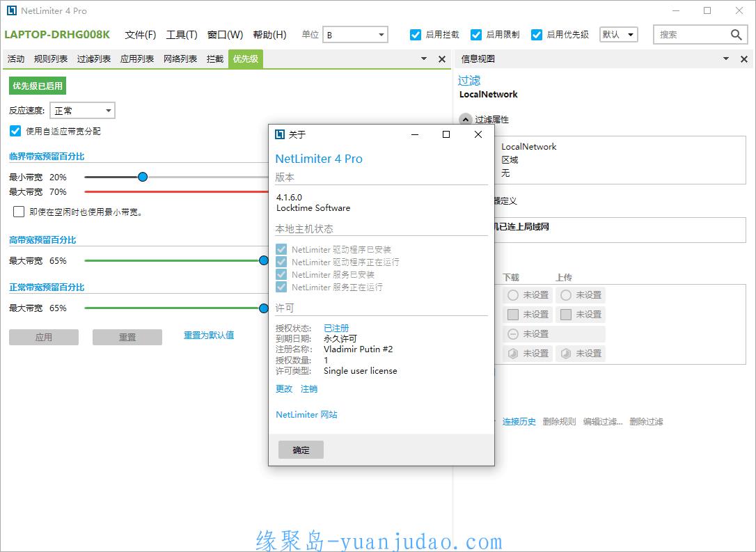Open the 反应速度 dropdown set to 正常

point(82,111)
